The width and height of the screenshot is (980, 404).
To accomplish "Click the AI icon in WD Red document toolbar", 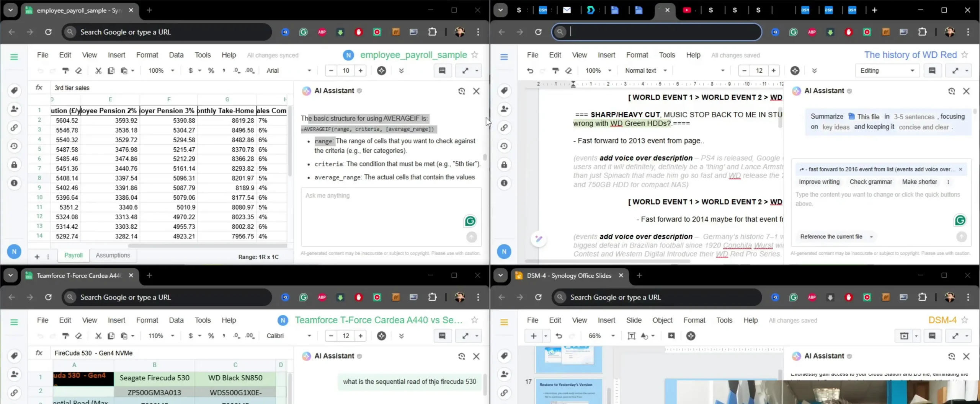I will 795,70.
